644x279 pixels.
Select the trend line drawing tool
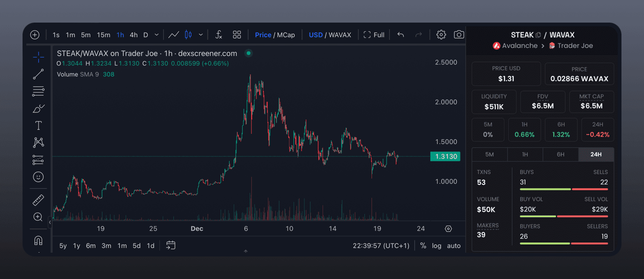[x=38, y=74]
